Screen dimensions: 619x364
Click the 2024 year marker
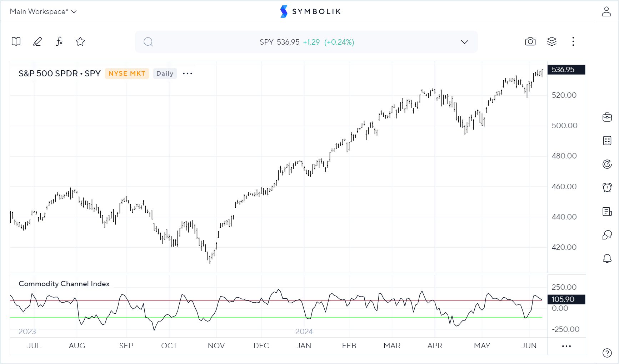(304, 332)
